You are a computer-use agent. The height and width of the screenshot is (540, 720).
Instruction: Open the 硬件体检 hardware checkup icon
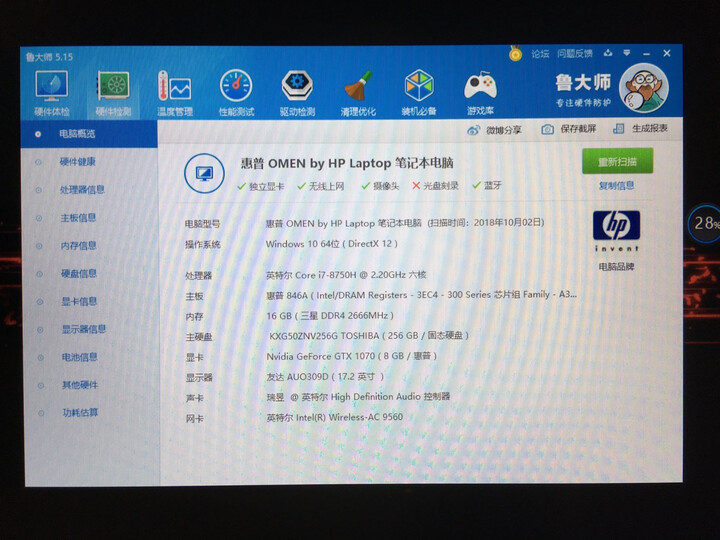point(51,93)
